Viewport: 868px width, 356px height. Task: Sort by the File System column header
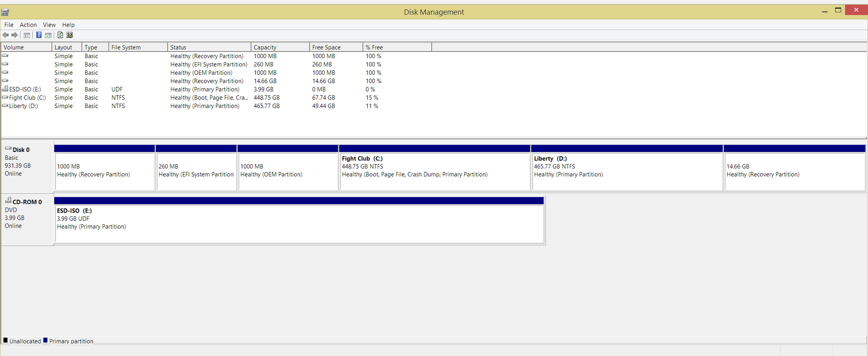(138, 47)
